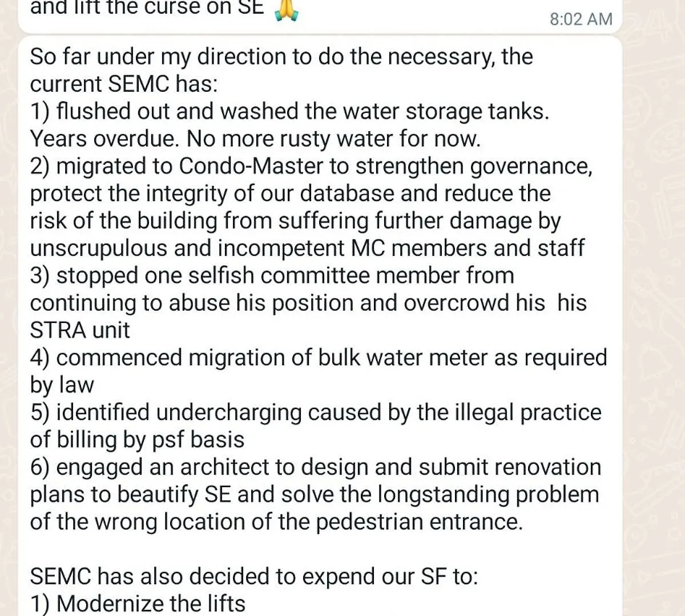Click the 'of billing by psf basis' line
The width and height of the screenshot is (685, 616).
click(x=137, y=440)
